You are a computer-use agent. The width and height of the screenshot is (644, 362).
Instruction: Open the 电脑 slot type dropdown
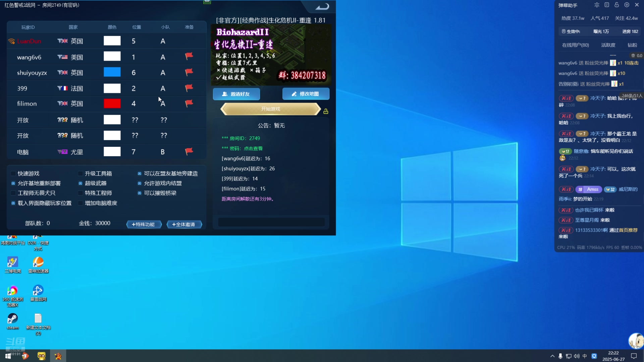pos(23,152)
